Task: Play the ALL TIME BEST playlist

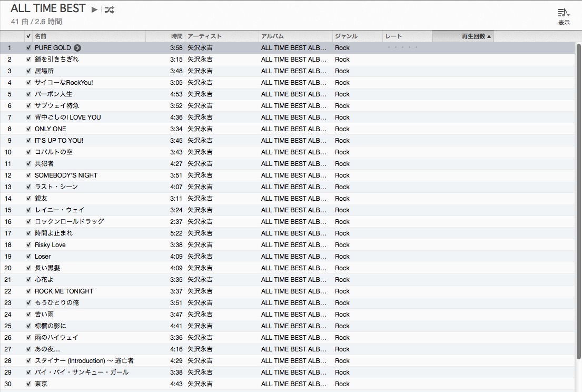Action: click(x=94, y=9)
